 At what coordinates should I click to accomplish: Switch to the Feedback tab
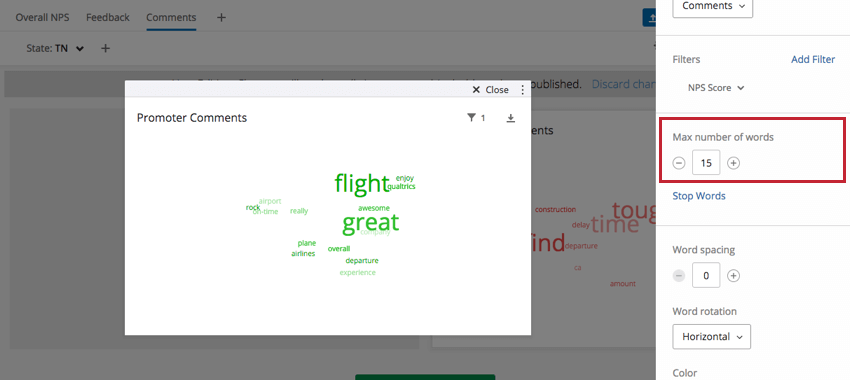point(108,17)
